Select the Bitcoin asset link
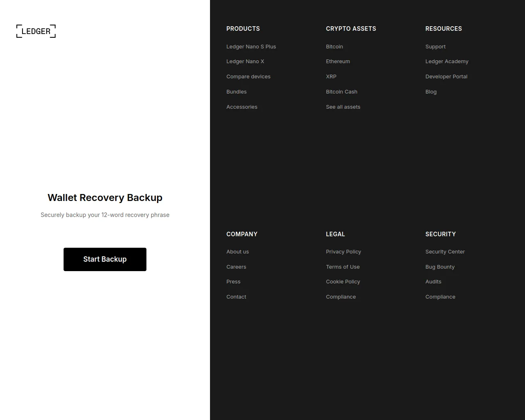This screenshot has height=420, width=525. click(334, 47)
